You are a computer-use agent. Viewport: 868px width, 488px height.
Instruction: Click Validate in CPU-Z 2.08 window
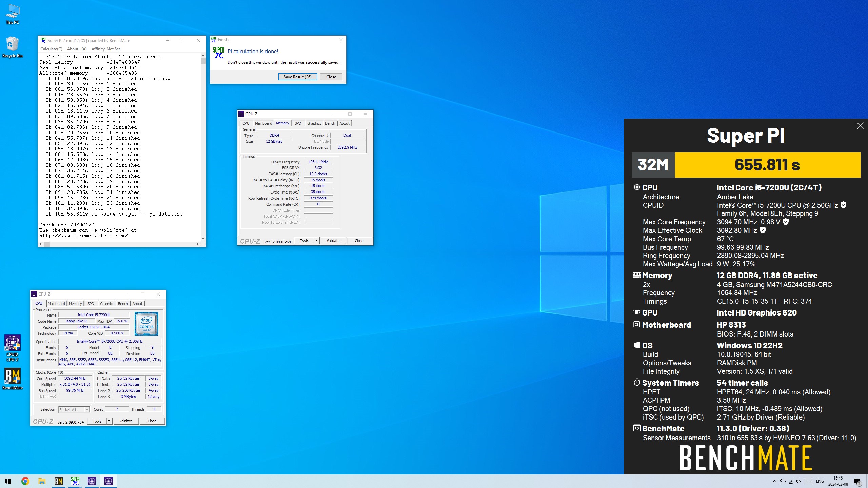click(333, 241)
